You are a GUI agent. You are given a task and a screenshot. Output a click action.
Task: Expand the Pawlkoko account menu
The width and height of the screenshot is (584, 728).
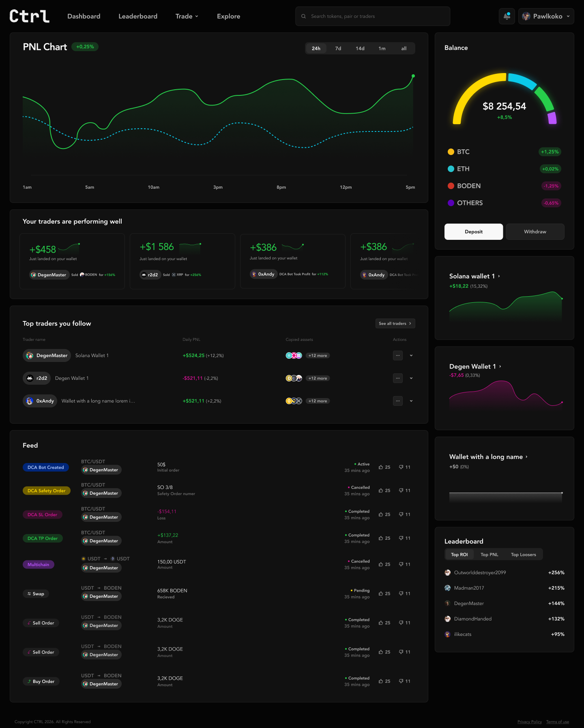pyautogui.click(x=546, y=16)
